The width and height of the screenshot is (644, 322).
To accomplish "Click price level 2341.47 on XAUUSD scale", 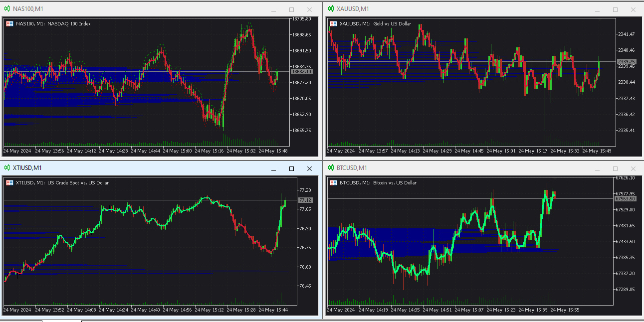I will pyautogui.click(x=626, y=34).
